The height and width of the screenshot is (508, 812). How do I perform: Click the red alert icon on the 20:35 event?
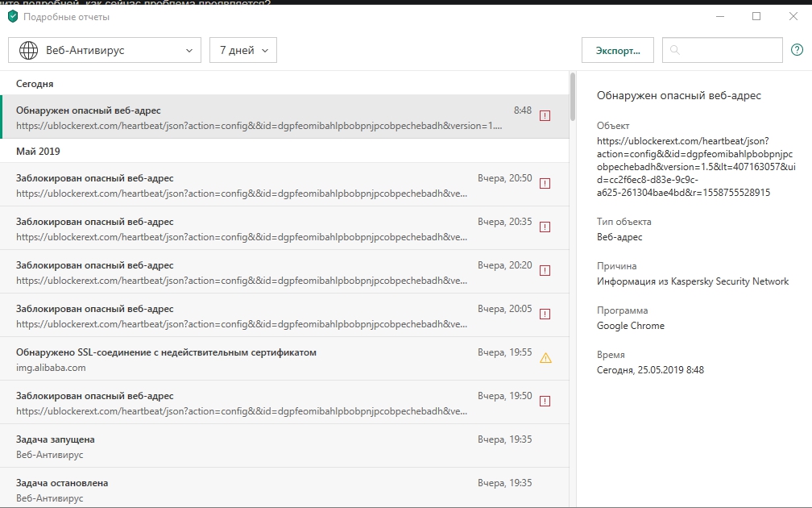pos(545,227)
